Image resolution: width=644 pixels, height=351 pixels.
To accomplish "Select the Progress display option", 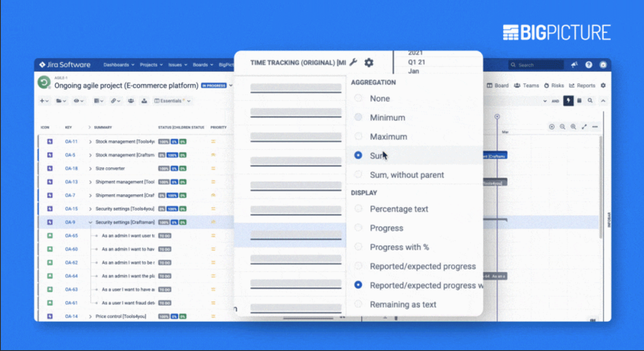I will click(x=358, y=228).
